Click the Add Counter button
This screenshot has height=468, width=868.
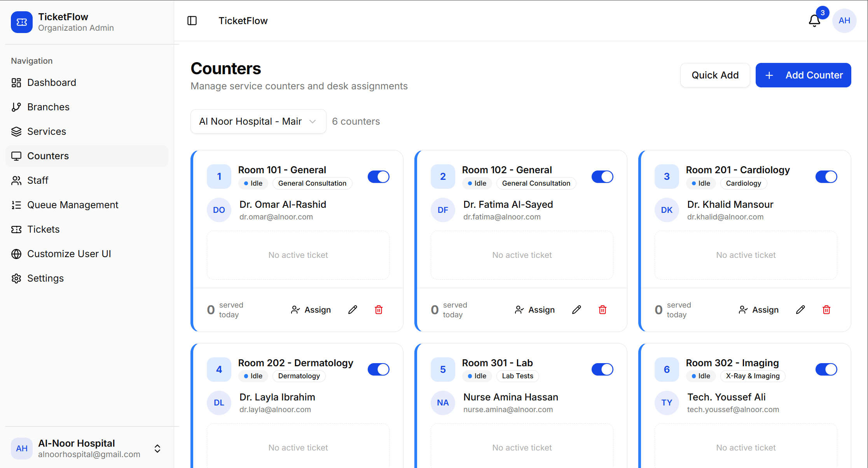click(803, 75)
